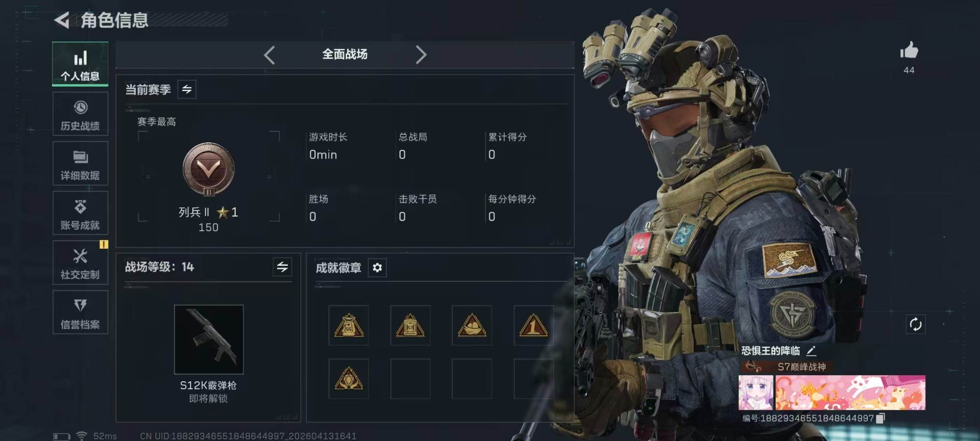Open the 信誉档案 tab
980x441 pixels.
point(80,312)
